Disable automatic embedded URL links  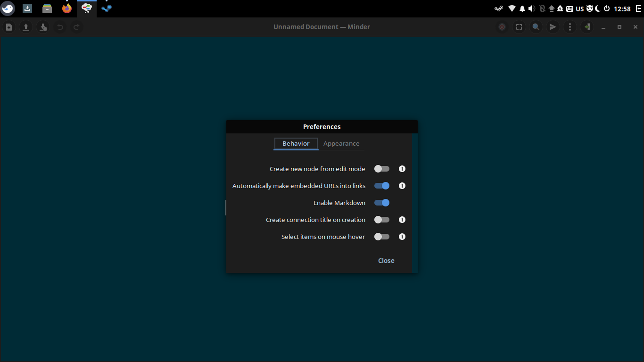click(x=382, y=186)
